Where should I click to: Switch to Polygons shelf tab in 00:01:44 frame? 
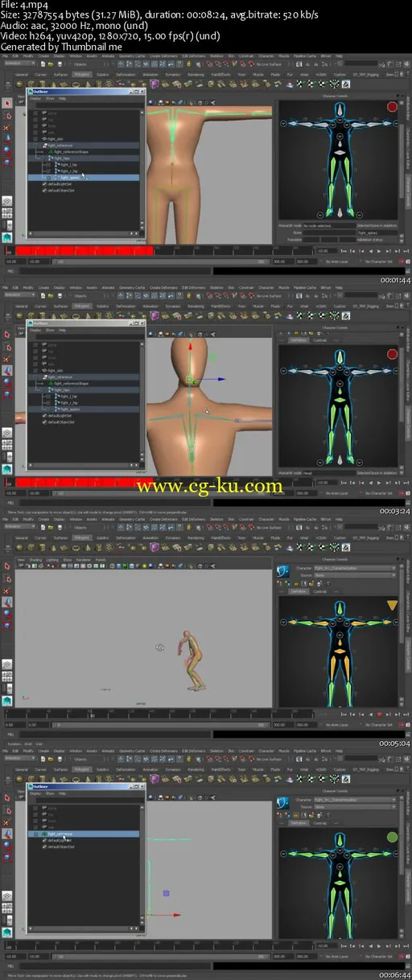coord(82,74)
